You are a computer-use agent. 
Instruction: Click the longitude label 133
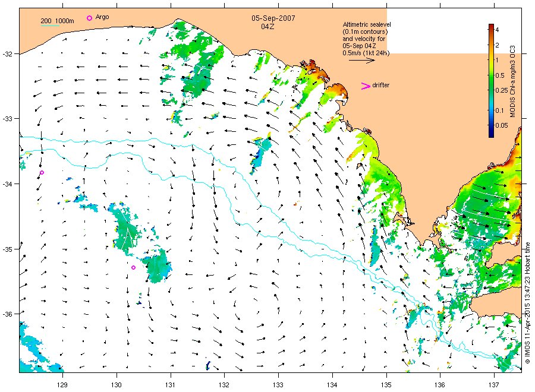(278, 385)
